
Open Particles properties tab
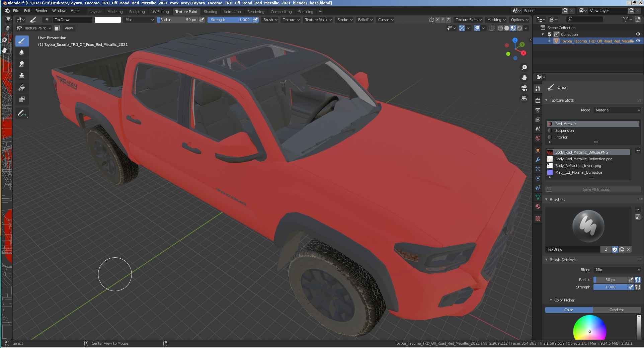(538, 169)
